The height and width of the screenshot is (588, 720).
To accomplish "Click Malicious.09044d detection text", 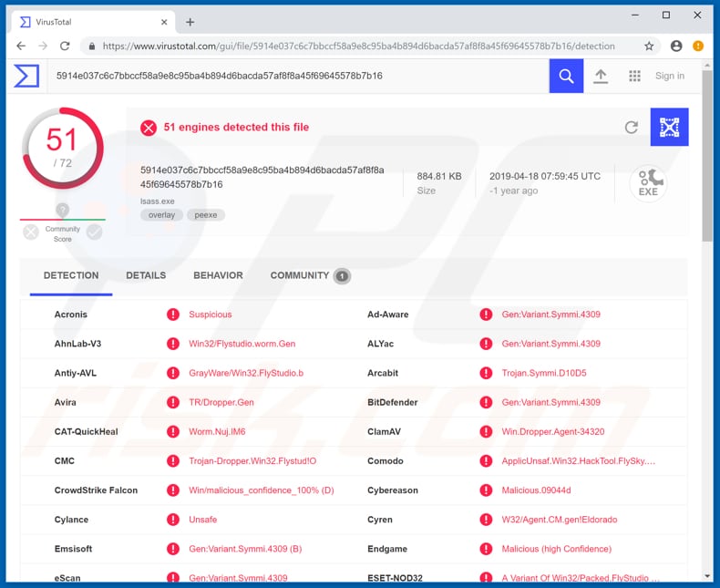I will (x=536, y=490).
